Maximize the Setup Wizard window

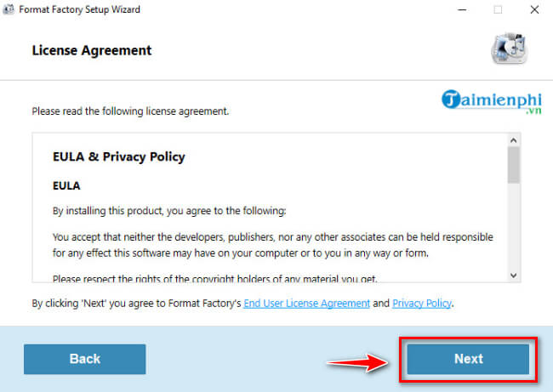coord(498,10)
